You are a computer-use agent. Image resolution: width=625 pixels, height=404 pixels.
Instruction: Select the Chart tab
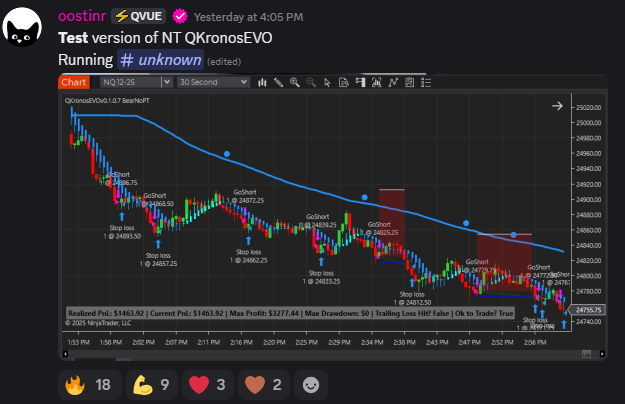pyautogui.click(x=74, y=83)
